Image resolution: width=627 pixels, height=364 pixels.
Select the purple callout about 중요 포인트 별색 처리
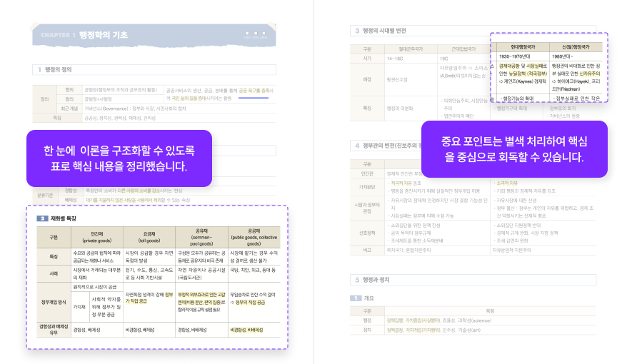pos(513,149)
